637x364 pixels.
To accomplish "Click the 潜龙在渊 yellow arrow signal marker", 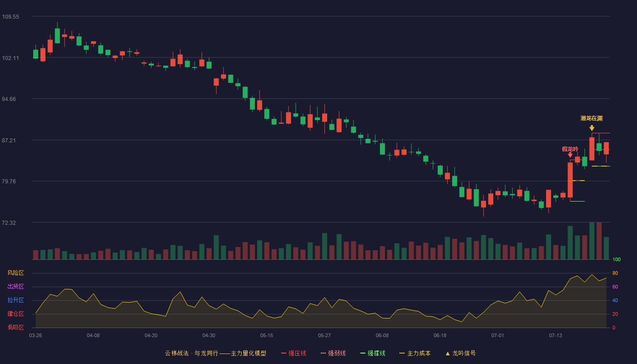I will 591,128.
